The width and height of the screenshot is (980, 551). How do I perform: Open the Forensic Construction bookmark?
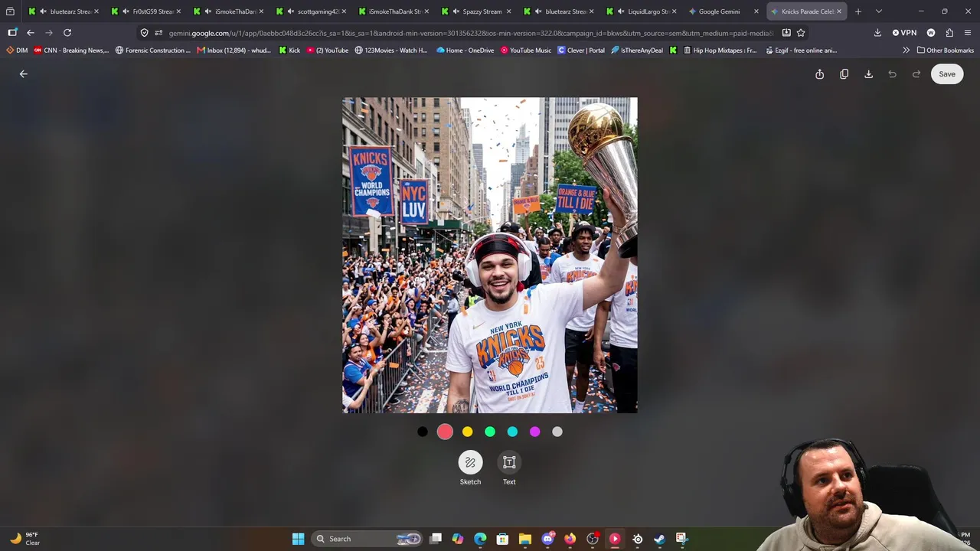(x=153, y=51)
